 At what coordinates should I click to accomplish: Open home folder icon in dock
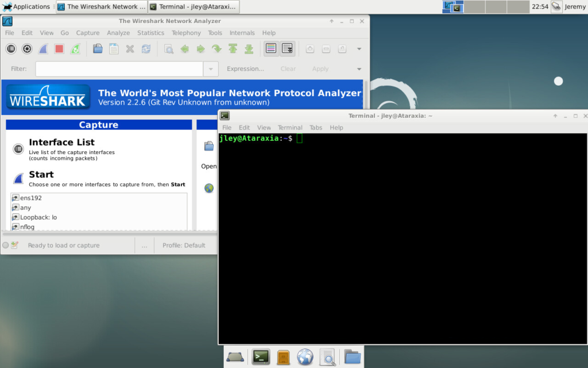353,356
